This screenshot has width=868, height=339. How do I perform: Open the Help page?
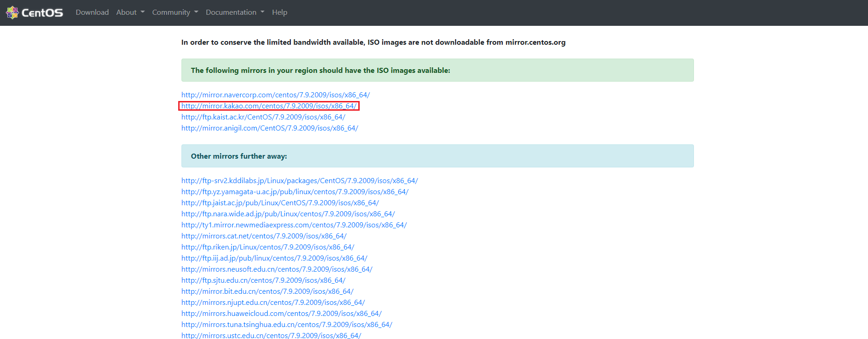point(280,12)
